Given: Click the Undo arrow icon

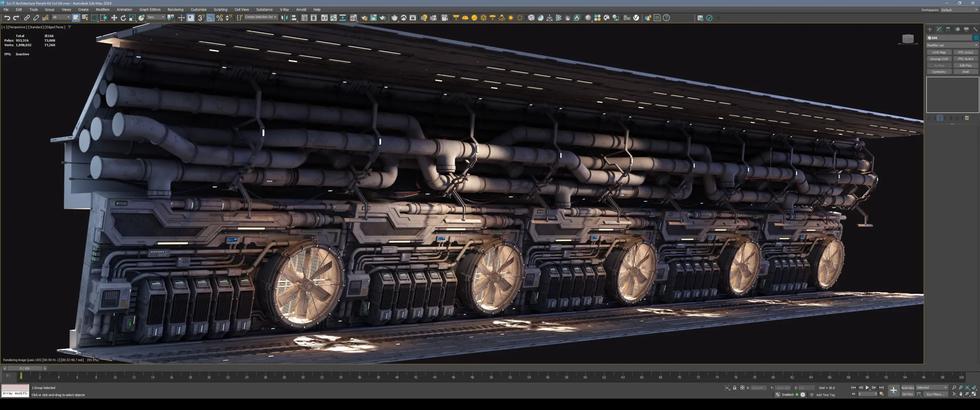Looking at the screenshot, I should coord(7,18).
